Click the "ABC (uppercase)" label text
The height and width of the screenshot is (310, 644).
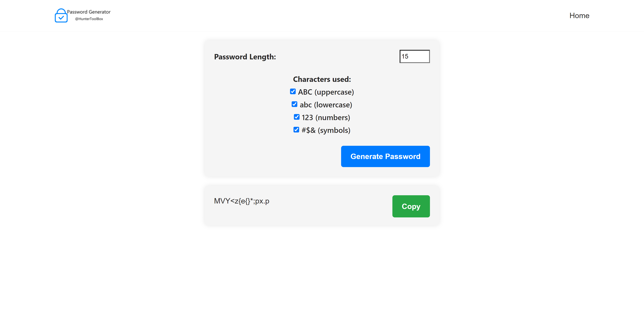click(x=326, y=92)
